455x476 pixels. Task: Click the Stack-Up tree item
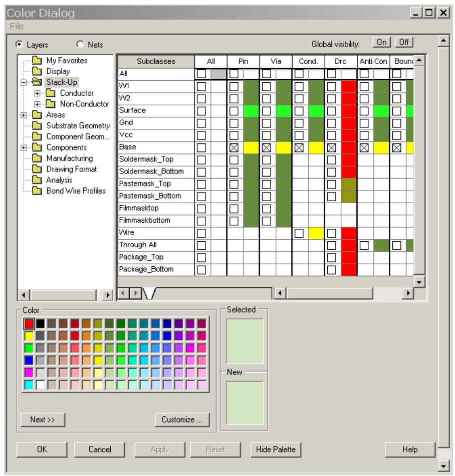pyautogui.click(x=62, y=82)
